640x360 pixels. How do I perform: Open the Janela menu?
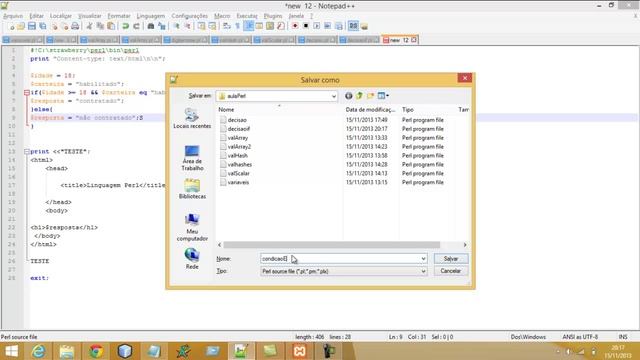tap(296, 16)
